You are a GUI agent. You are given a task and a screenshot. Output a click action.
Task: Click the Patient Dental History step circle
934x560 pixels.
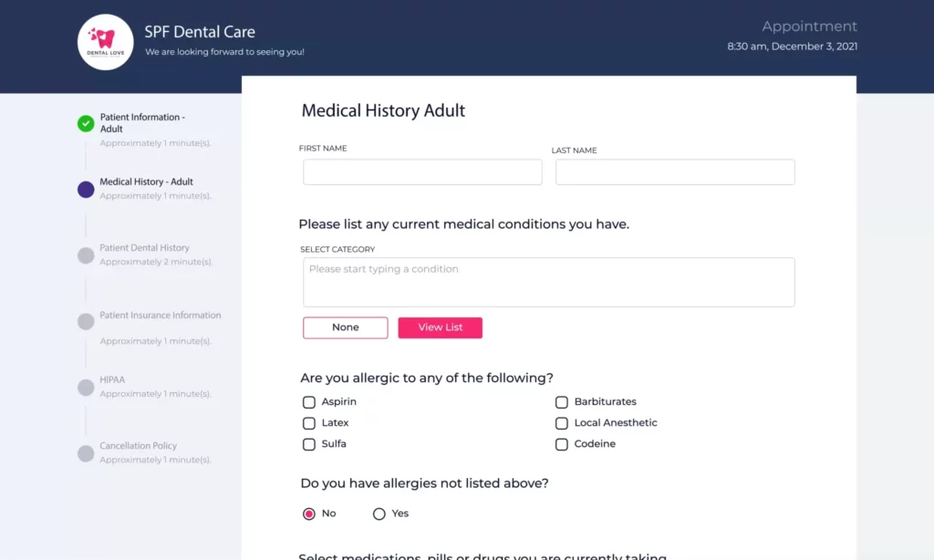pyautogui.click(x=86, y=255)
